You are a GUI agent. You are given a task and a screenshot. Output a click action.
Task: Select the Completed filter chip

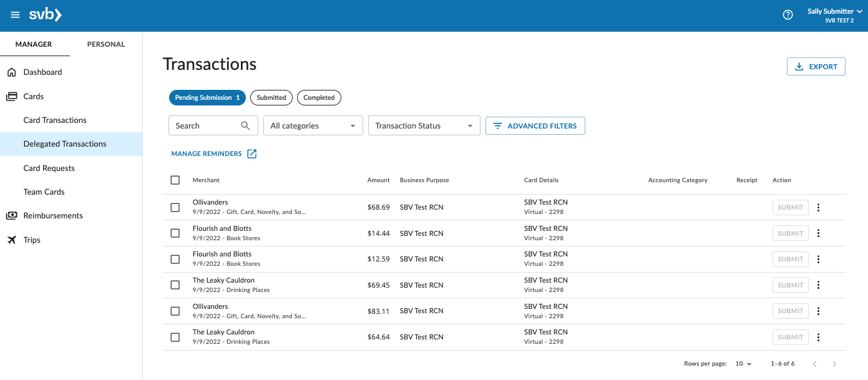pyautogui.click(x=319, y=97)
